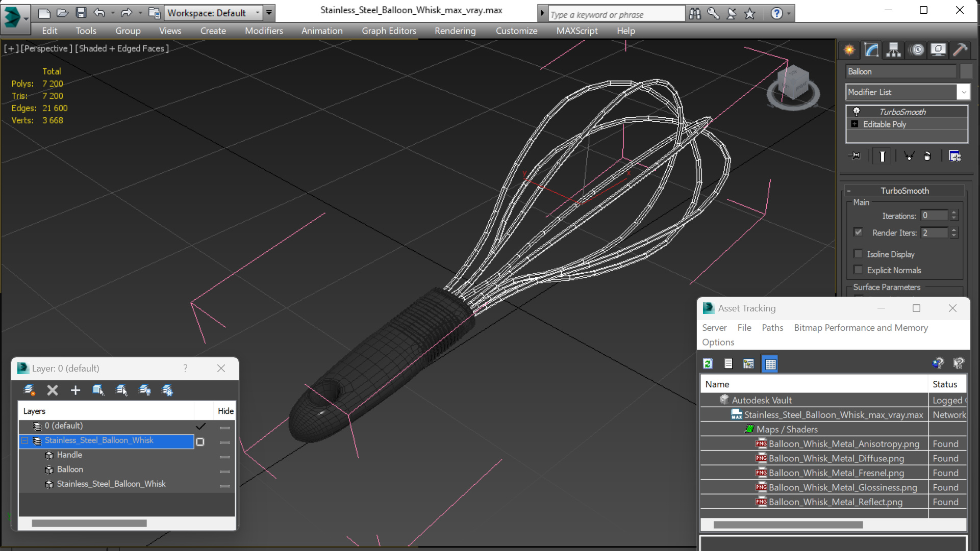Refresh the Asset Tracking list
The height and width of the screenshot is (551, 980).
[708, 364]
